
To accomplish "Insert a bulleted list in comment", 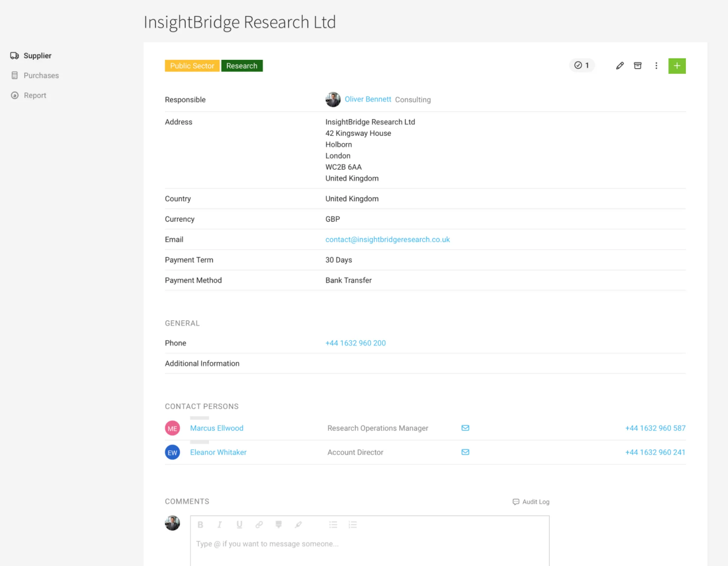I will [333, 524].
